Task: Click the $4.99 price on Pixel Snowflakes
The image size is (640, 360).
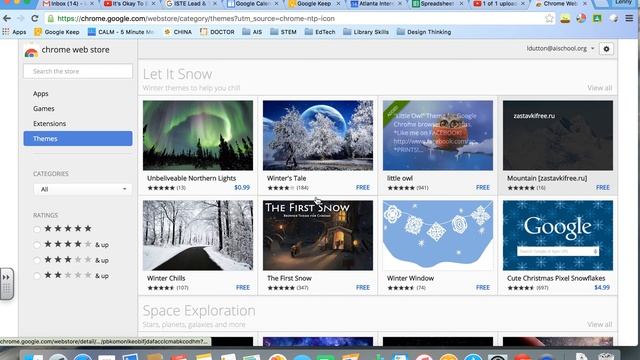Action: (602, 288)
